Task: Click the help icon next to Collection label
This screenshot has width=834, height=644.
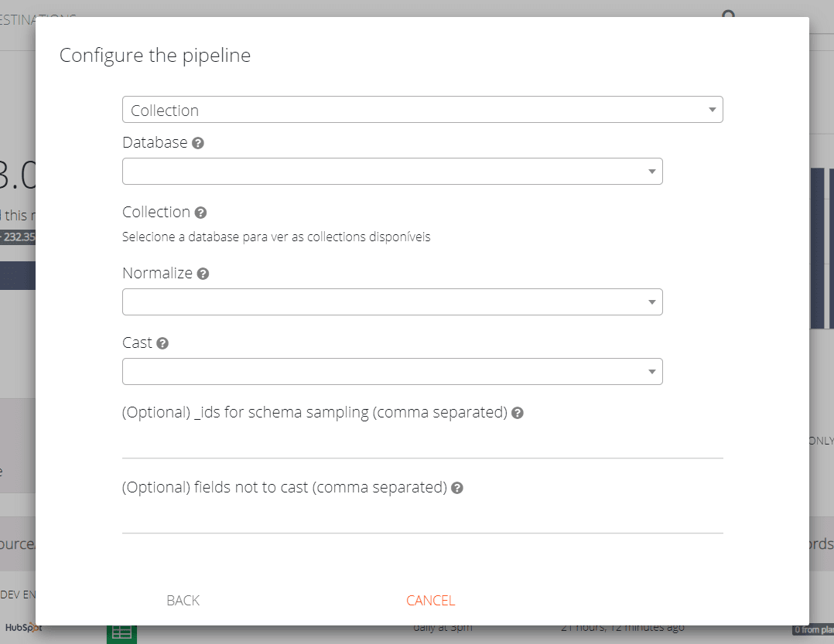Action: click(x=200, y=213)
